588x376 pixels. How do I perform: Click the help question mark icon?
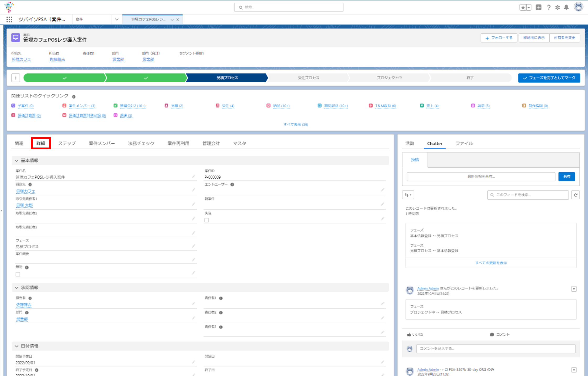coord(548,7)
